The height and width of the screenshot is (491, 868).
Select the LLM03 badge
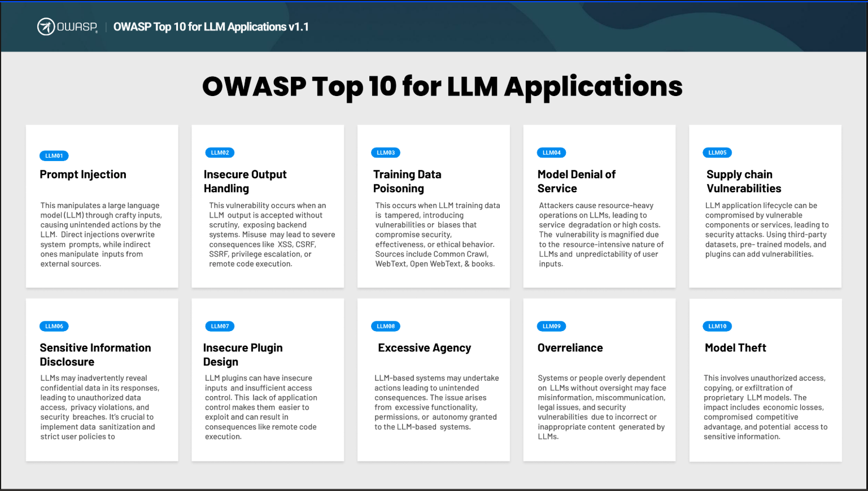tap(386, 153)
